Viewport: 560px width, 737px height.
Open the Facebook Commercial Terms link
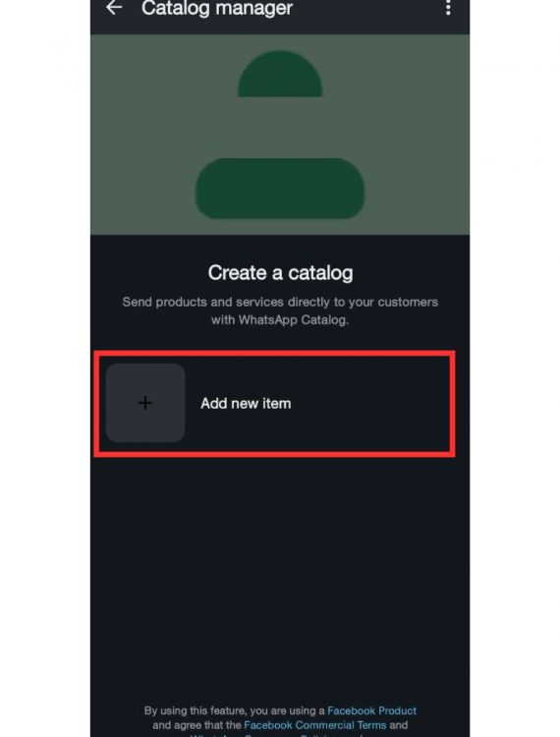click(314, 725)
